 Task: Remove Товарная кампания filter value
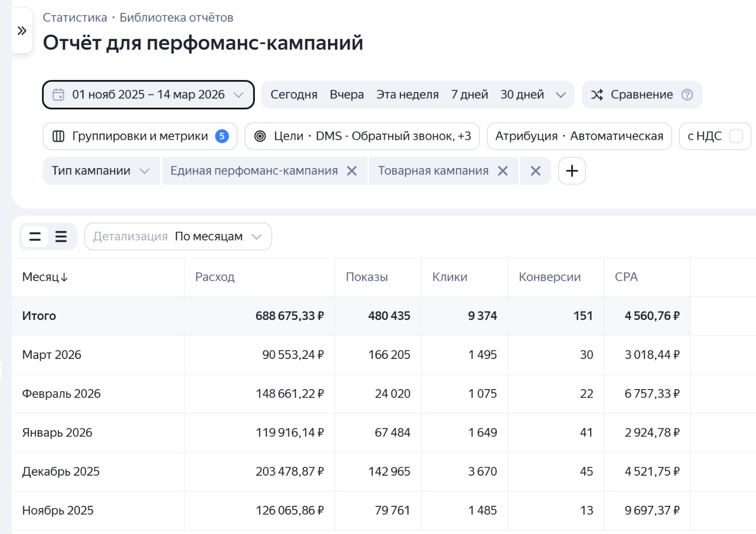(503, 171)
